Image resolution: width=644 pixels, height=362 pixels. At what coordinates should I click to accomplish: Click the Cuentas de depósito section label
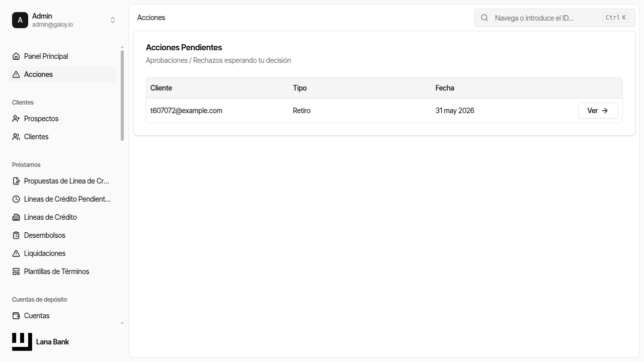pos(40,300)
